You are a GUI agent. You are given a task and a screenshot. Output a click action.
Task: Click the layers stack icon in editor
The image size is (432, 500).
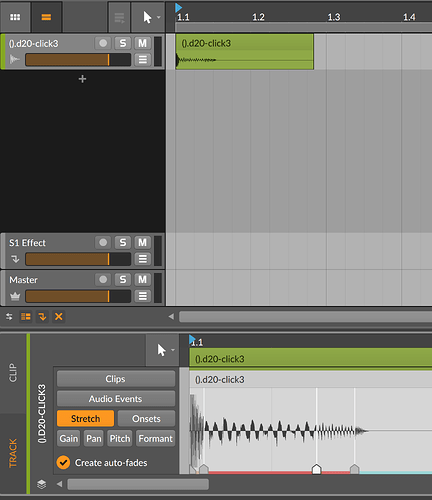coord(41,484)
